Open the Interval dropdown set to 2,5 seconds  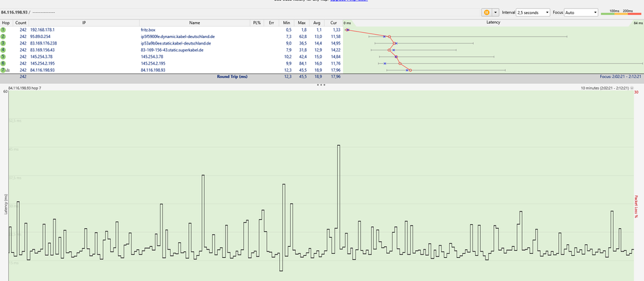pos(533,13)
